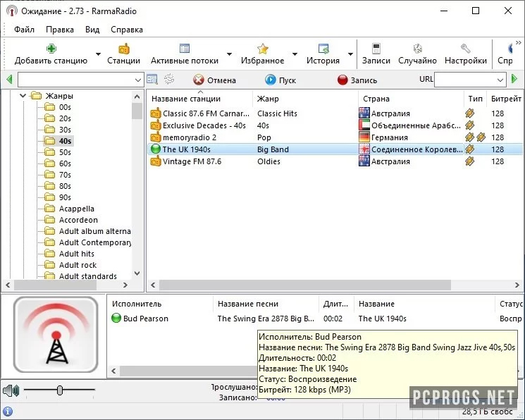Start recording with the Запись button
The width and height of the screenshot is (525, 420).
pyautogui.click(x=357, y=80)
